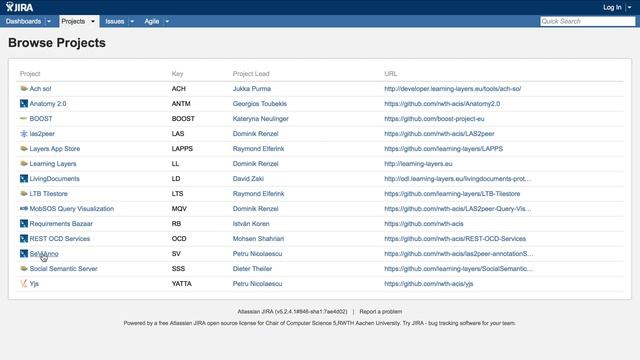Screen dimensions: 640x360
Task: Click the LTB Tilestore project icon
Action: pos(24,193)
